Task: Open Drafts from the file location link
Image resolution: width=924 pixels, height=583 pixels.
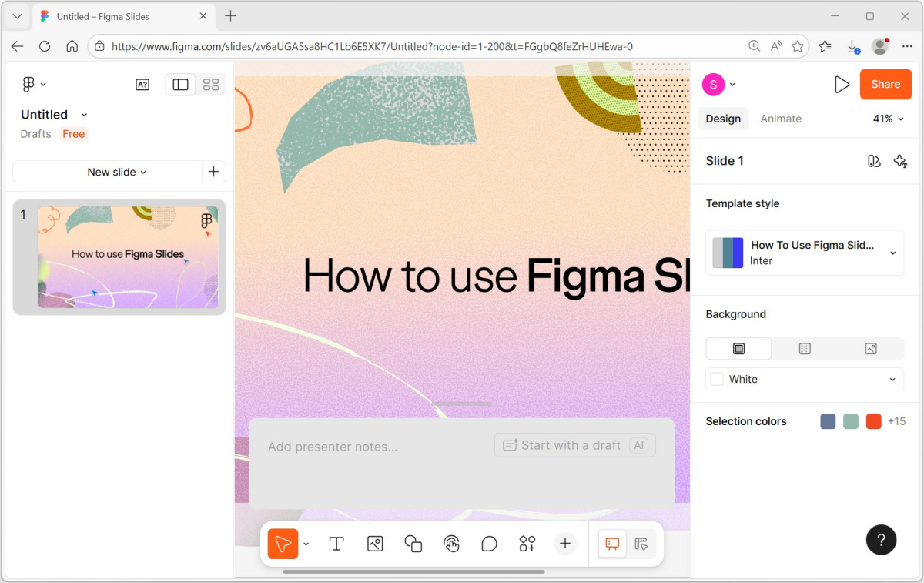Action: (35, 133)
